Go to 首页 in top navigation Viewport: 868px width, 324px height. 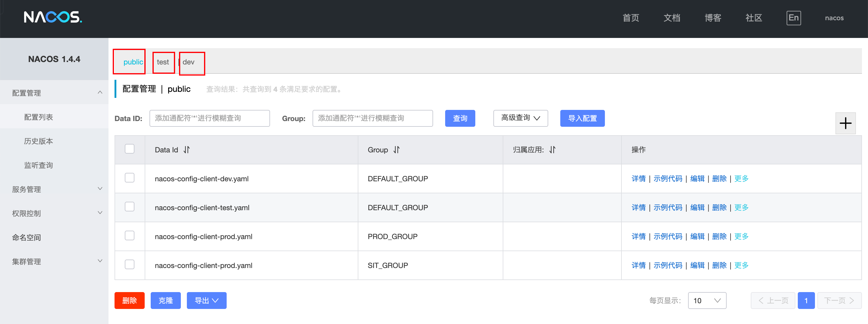point(631,18)
